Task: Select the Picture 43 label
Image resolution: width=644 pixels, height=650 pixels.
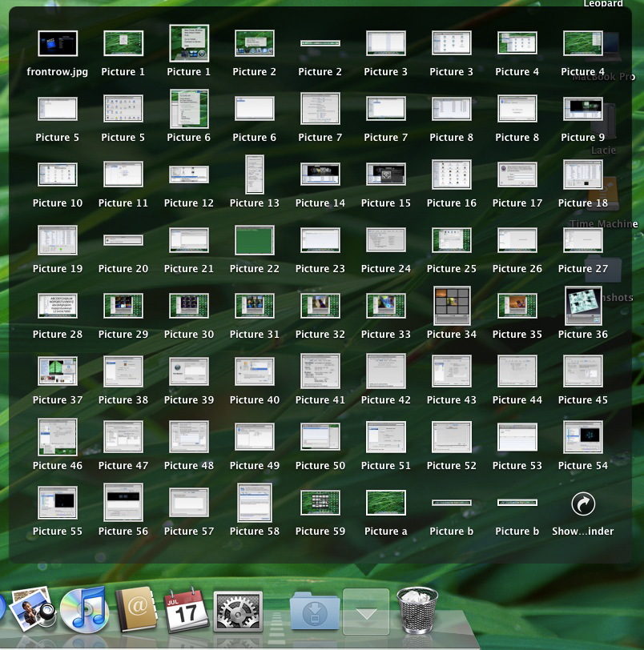Action: [x=452, y=399]
